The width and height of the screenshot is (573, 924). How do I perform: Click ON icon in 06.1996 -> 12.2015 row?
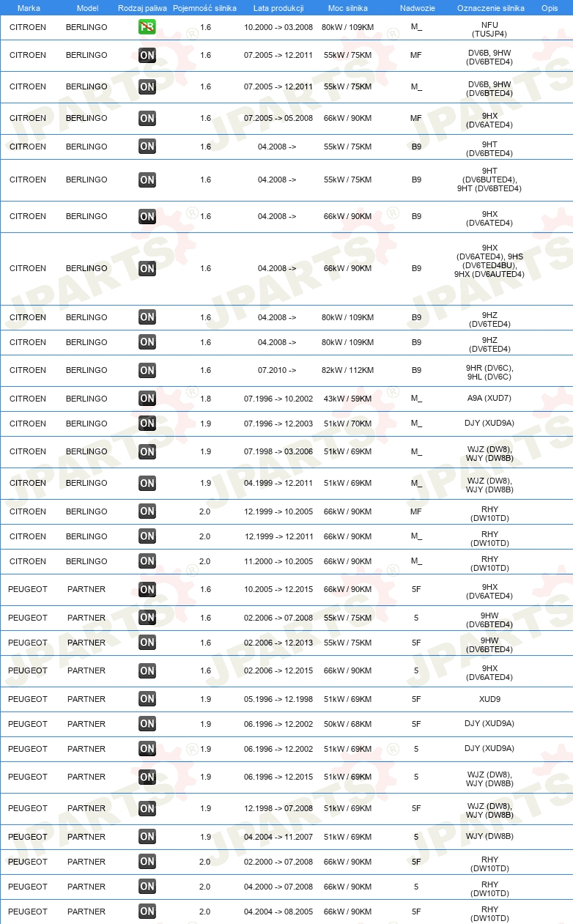click(x=147, y=777)
